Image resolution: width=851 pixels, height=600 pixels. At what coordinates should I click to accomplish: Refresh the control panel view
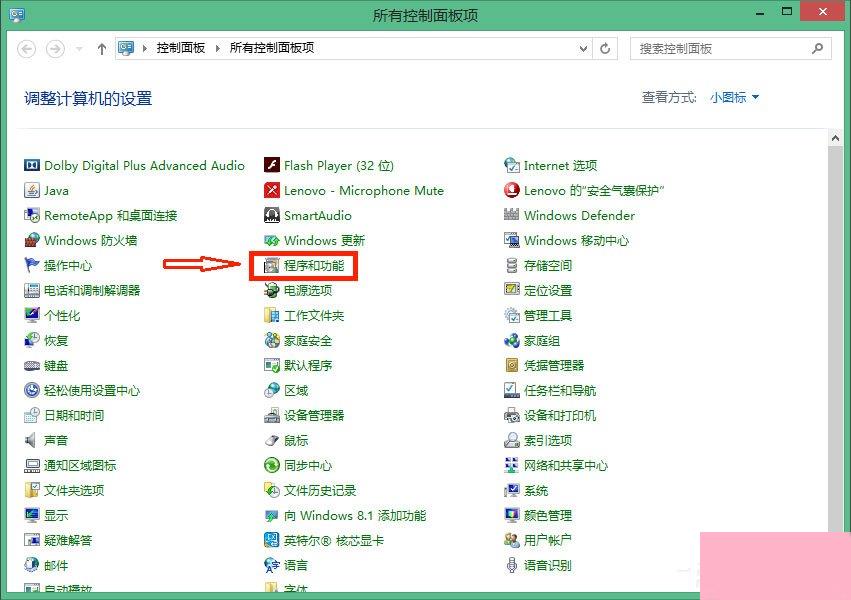tap(605, 48)
